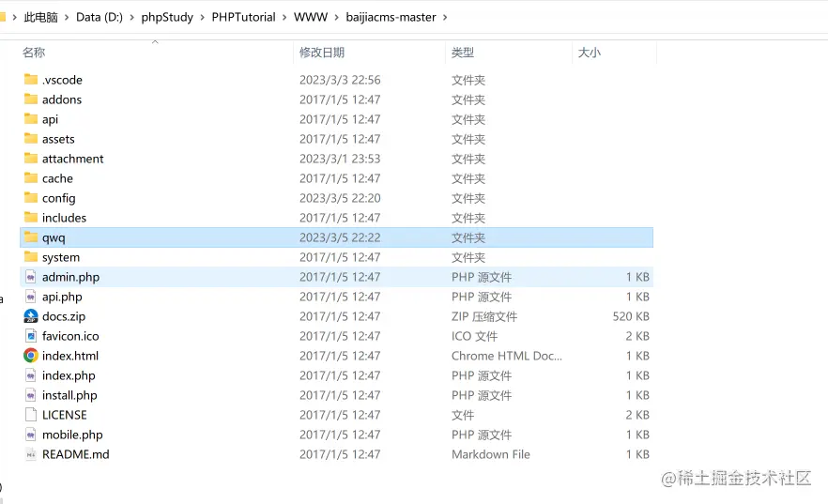828x504 pixels.
Task: Click the assets folder icon
Action: [x=31, y=139]
